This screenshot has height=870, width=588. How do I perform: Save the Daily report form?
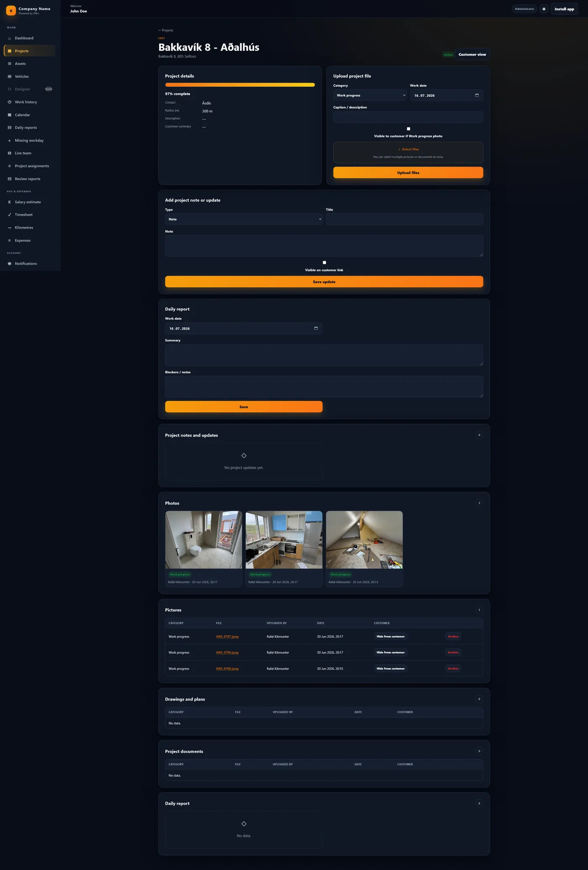[x=244, y=407]
